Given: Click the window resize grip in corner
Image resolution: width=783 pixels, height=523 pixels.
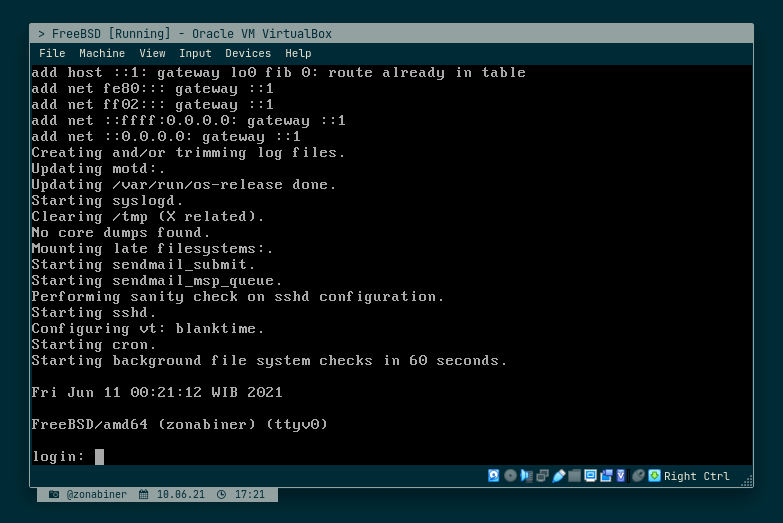Looking at the screenshot, I should 747,481.
